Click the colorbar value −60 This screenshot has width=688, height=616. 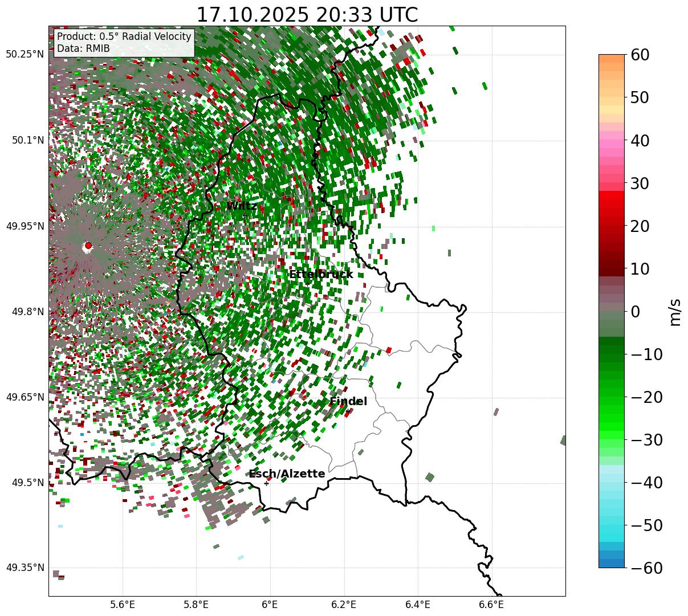click(x=647, y=568)
